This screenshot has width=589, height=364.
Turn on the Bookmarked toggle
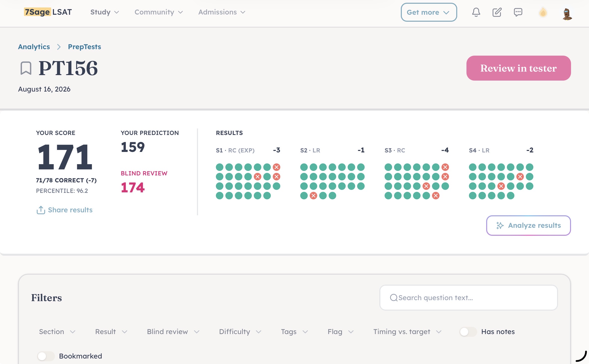pos(46,356)
